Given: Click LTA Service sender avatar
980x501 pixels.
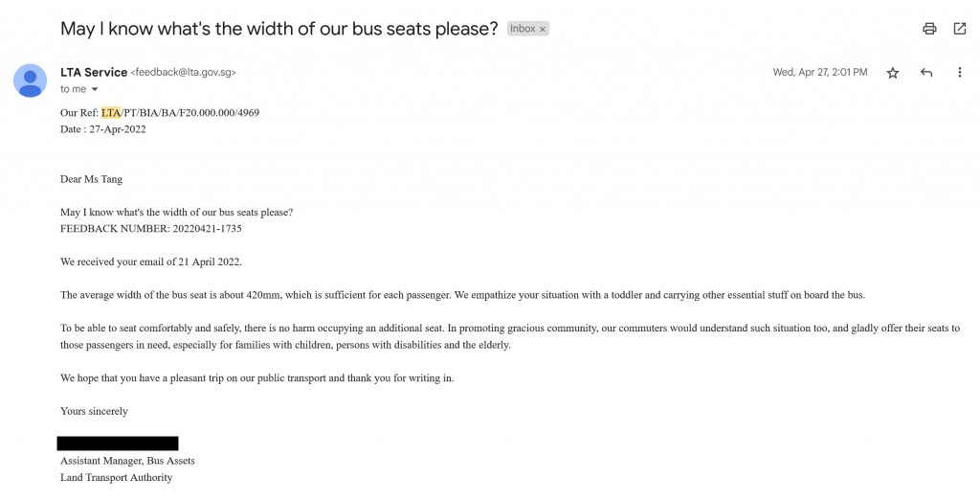Looking at the screenshot, I should click(x=30, y=80).
